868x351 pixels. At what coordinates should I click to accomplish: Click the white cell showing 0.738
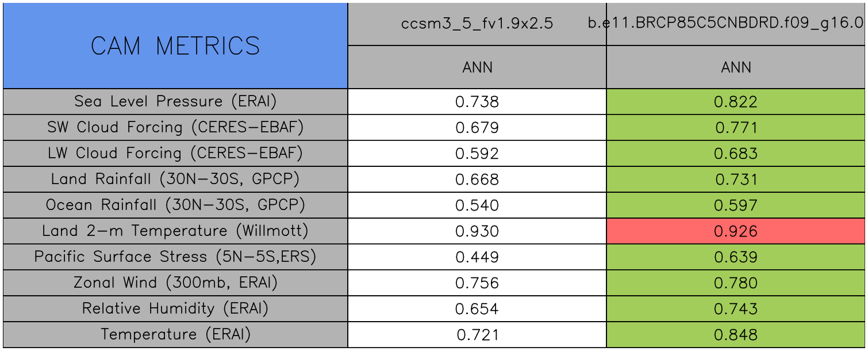[x=477, y=102]
